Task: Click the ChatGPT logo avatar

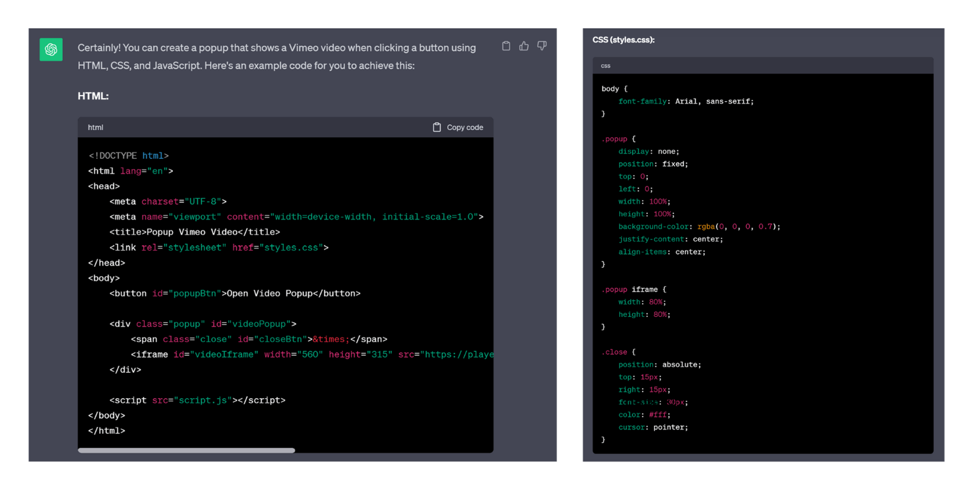Action: coord(51,49)
